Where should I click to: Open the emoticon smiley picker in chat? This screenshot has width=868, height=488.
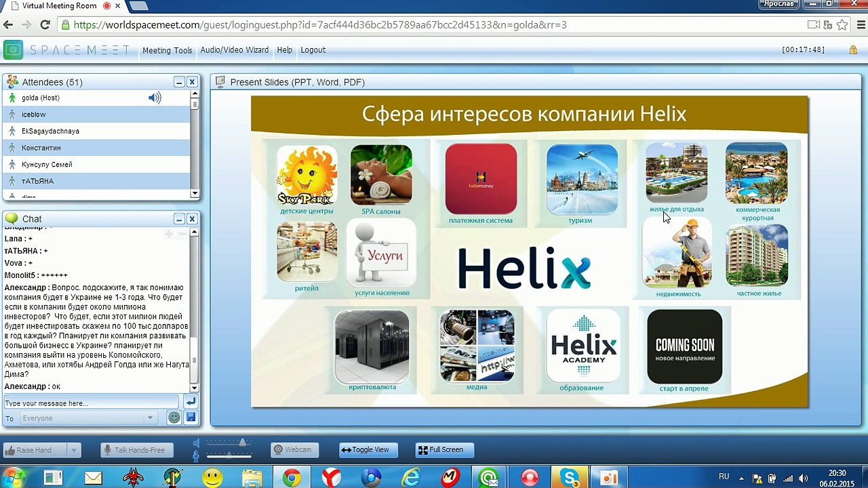(x=174, y=418)
